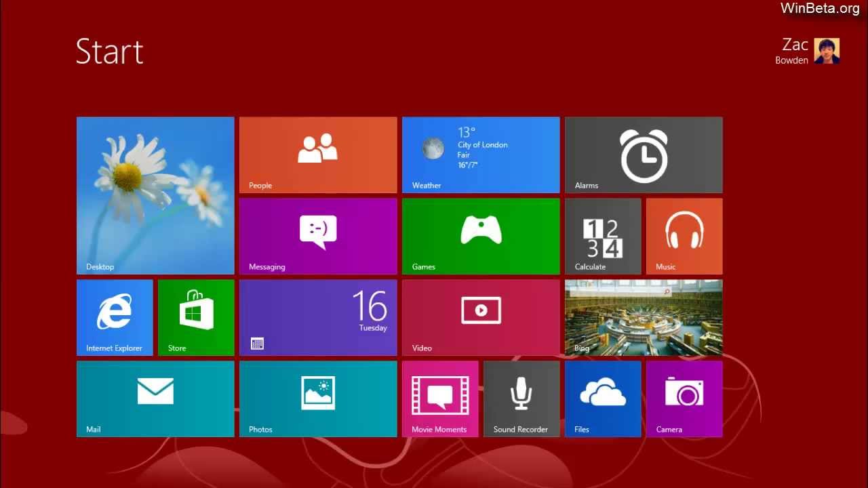Screen dimensions: 868x488
Task: Click Zac Bowden's profile picture
Action: [x=827, y=51]
